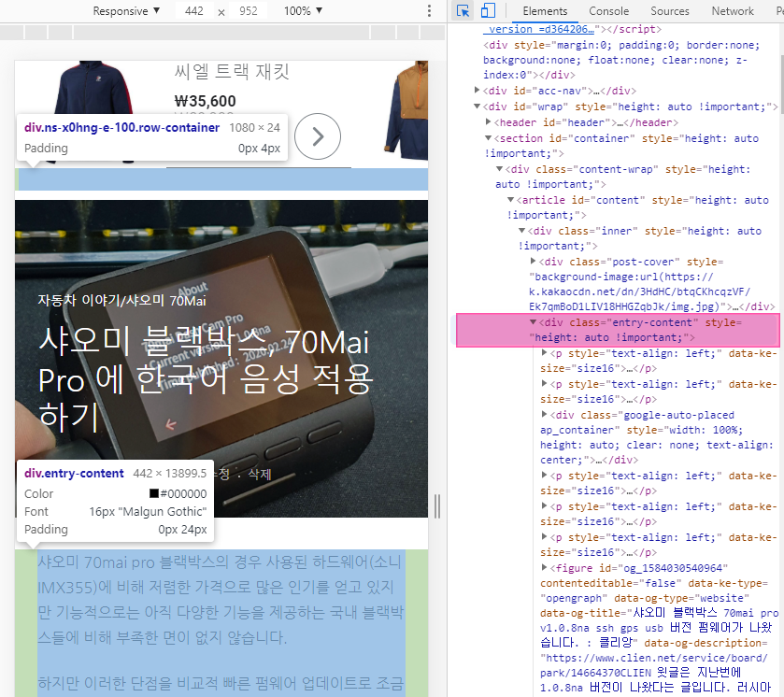Viewport: 784px width, 697px height.
Task: Open the 자동차 이야기/샤오미 70Mai category link
Action: coord(122,301)
